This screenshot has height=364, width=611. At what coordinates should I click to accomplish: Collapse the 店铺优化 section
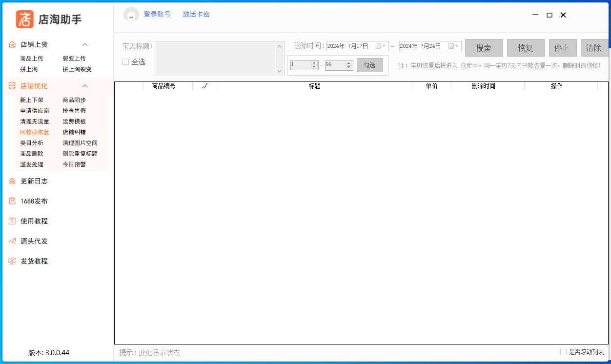85,85
